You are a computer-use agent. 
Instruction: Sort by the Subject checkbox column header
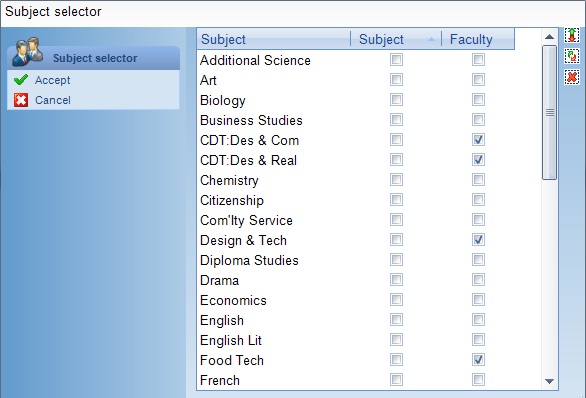tap(396, 39)
